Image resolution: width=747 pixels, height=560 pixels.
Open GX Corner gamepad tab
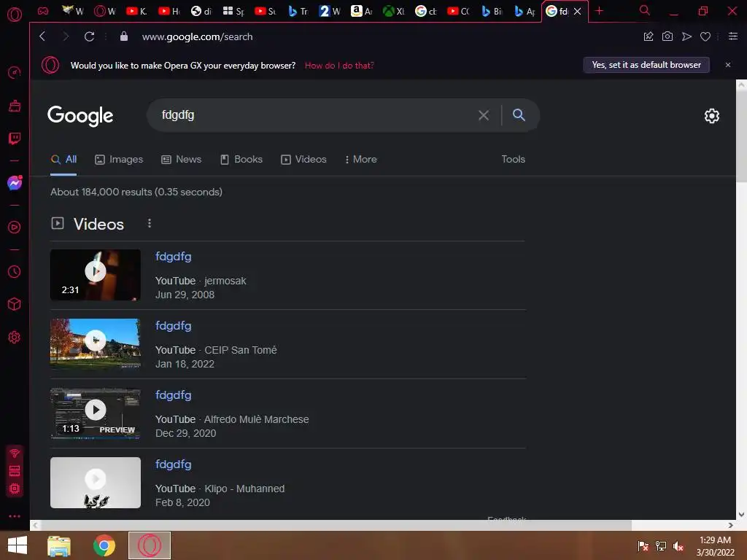[x=43, y=11]
